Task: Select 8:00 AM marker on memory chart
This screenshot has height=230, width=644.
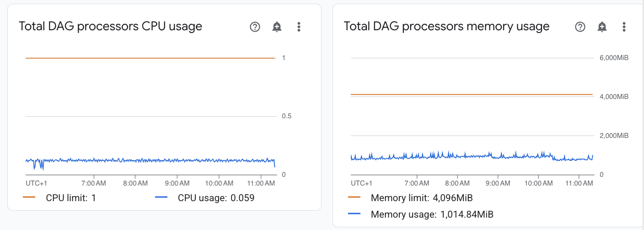Action: pyautogui.click(x=457, y=183)
